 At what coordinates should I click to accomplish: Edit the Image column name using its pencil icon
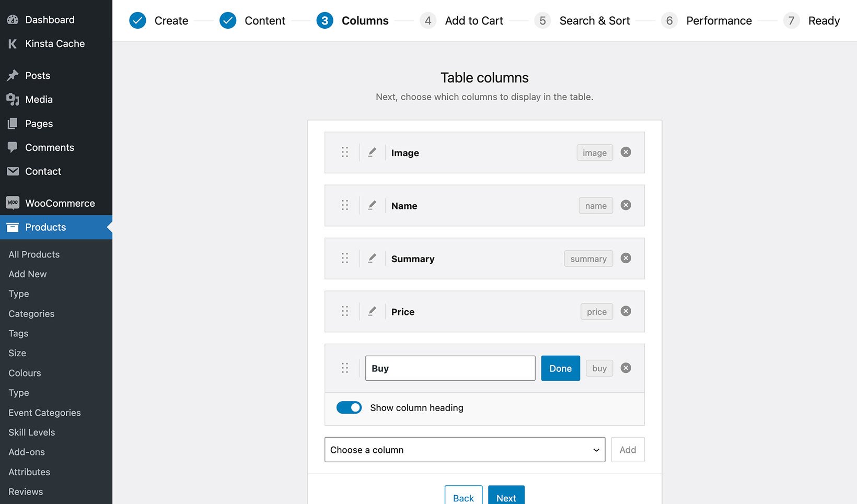(372, 153)
